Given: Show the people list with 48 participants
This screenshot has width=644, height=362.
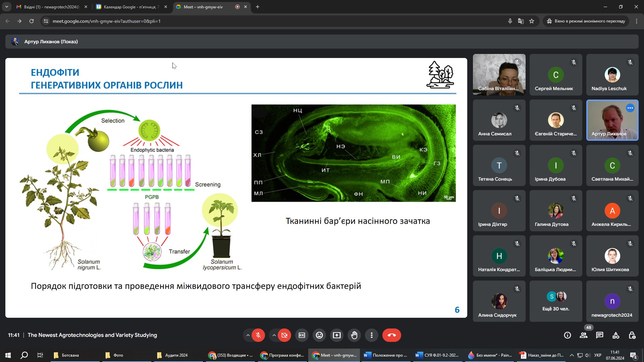Looking at the screenshot, I should pos(584,335).
